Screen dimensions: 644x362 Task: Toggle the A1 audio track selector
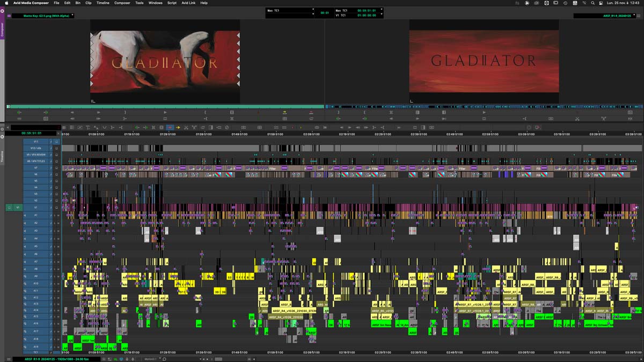[x=36, y=215]
